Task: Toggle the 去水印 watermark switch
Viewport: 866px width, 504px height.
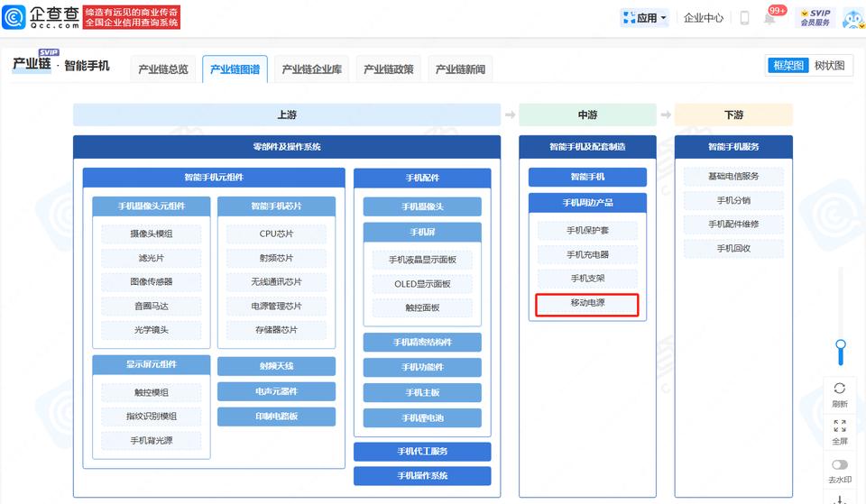Action: pyautogui.click(x=840, y=464)
